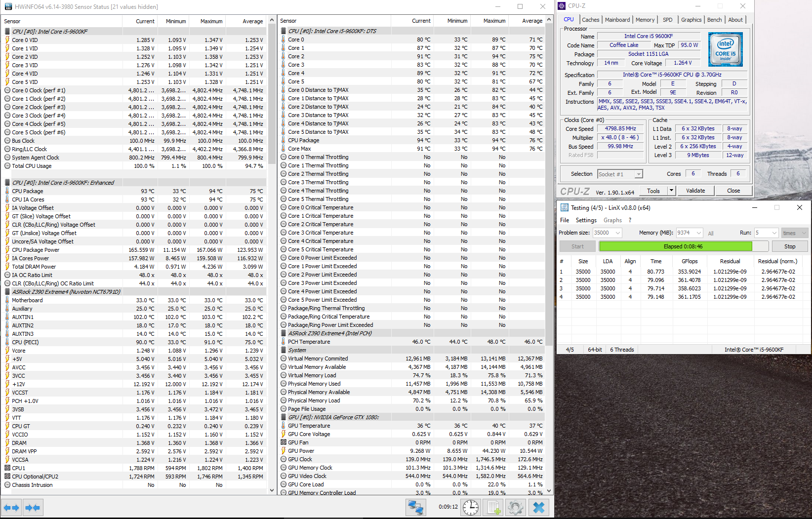
Task: Select the 'IA Cores Power' sensor row
Action: tap(135, 258)
